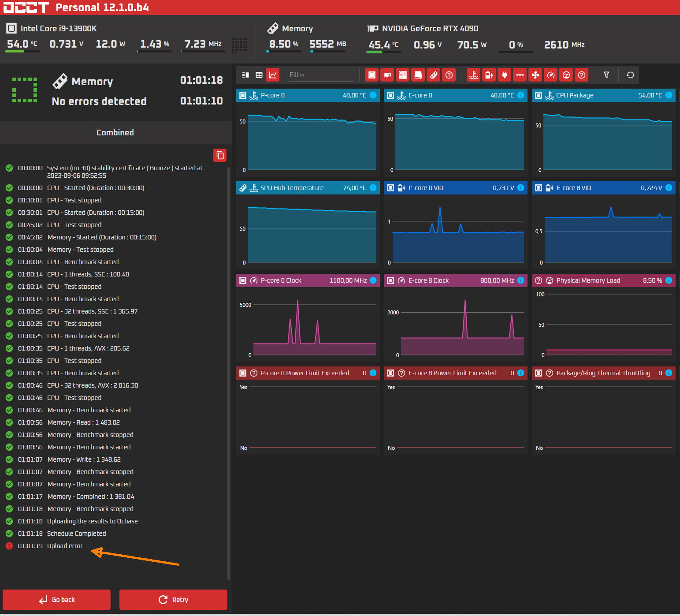The width and height of the screenshot is (680, 616).
Task: Toggle the temperature sensor type filter
Action: [474, 75]
